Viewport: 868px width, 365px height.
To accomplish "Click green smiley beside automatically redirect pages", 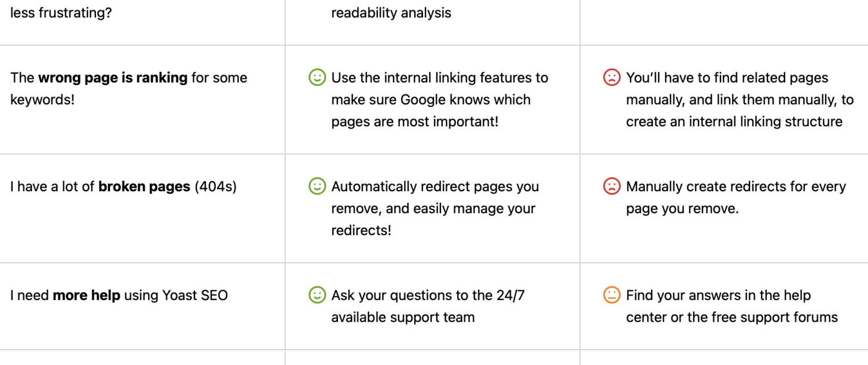I will click(317, 187).
